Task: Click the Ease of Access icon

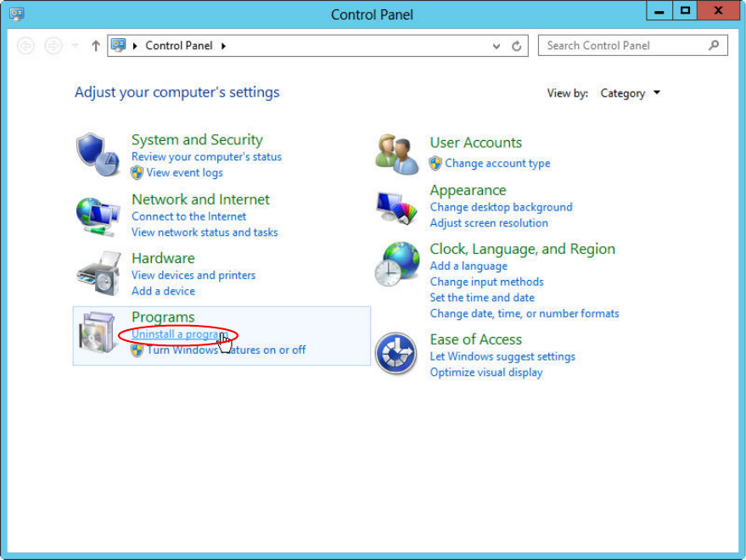Action: coord(395,353)
